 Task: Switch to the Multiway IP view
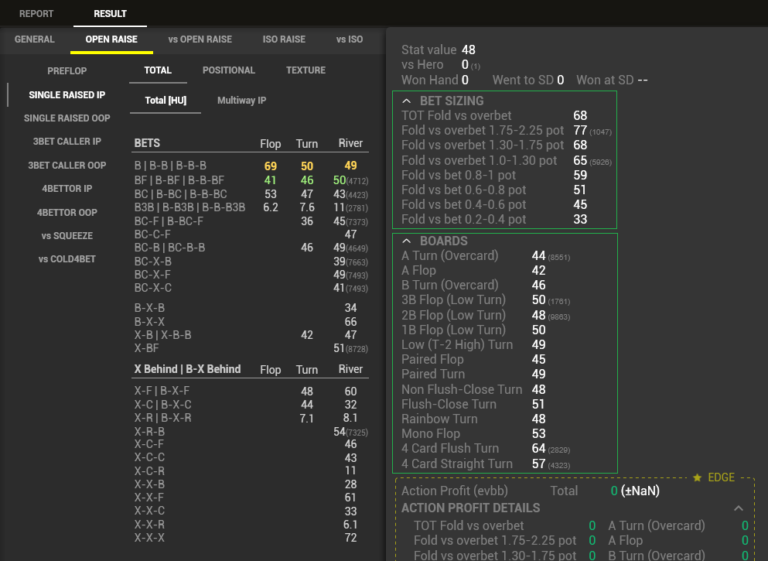pos(242,101)
